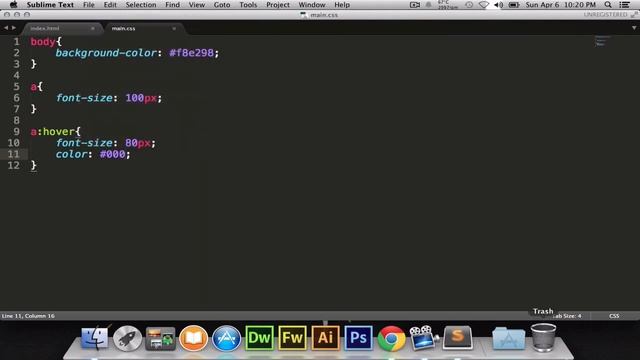Open the Applications folder in dock
The width and height of the screenshot is (640, 360).
(508, 338)
